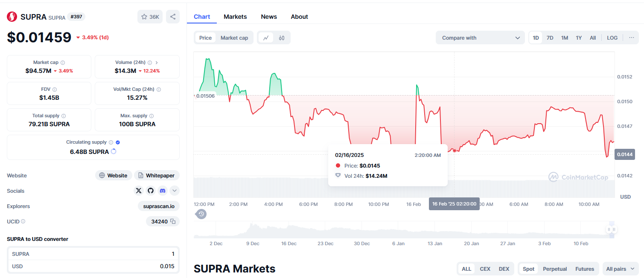Toggle the LOG scale

click(612, 38)
